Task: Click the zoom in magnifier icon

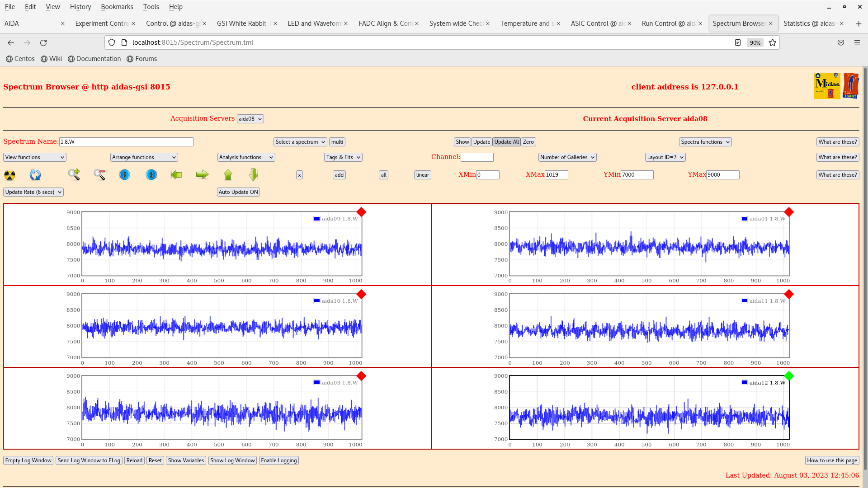Action: (74, 174)
